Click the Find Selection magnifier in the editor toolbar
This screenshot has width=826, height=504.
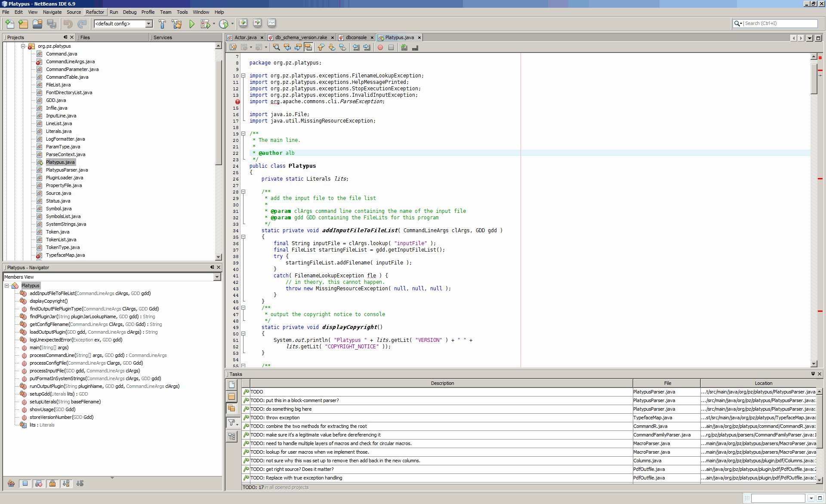click(277, 47)
